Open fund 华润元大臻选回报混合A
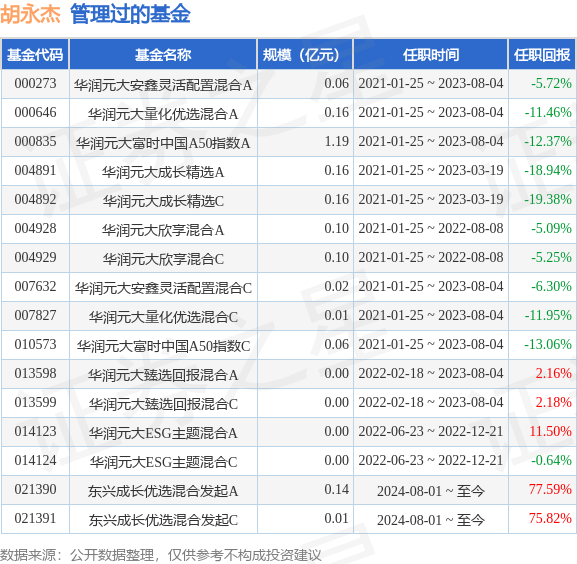 tap(163, 375)
